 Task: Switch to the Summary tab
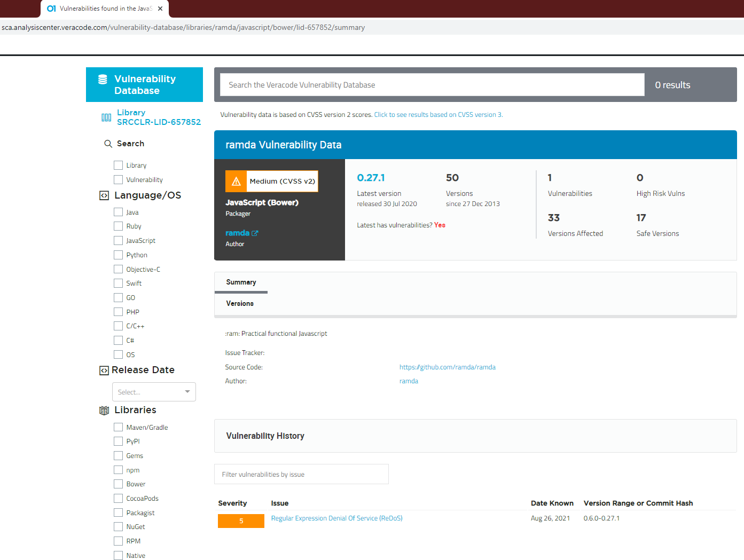click(241, 282)
